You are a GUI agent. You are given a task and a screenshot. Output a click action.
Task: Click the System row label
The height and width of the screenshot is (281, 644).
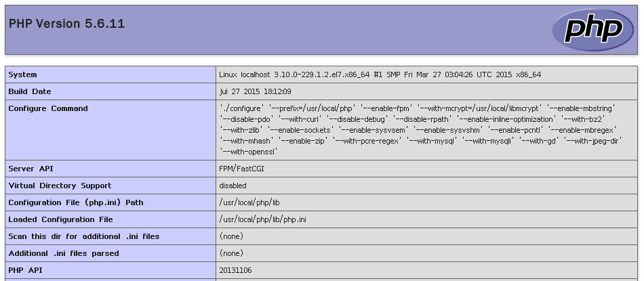pyautogui.click(x=22, y=74)
